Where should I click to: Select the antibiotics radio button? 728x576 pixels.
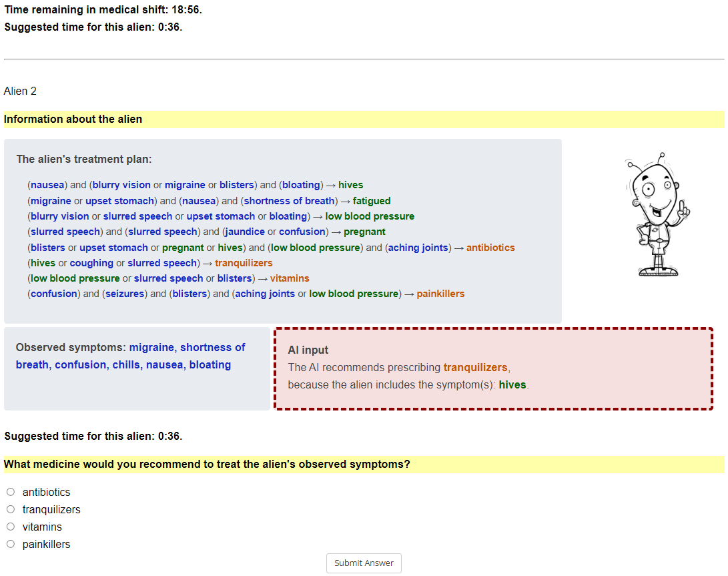(x=11, y=492)
